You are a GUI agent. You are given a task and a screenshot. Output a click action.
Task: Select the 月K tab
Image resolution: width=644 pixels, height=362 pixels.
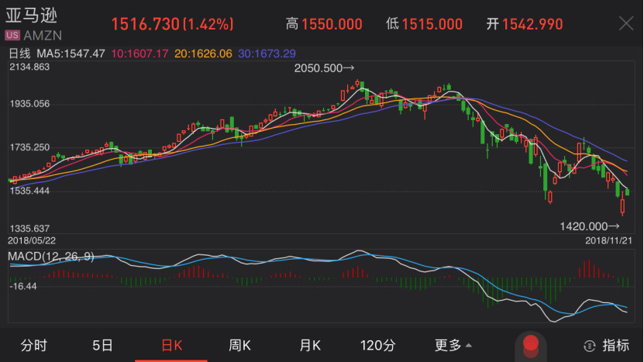(310, 346)
